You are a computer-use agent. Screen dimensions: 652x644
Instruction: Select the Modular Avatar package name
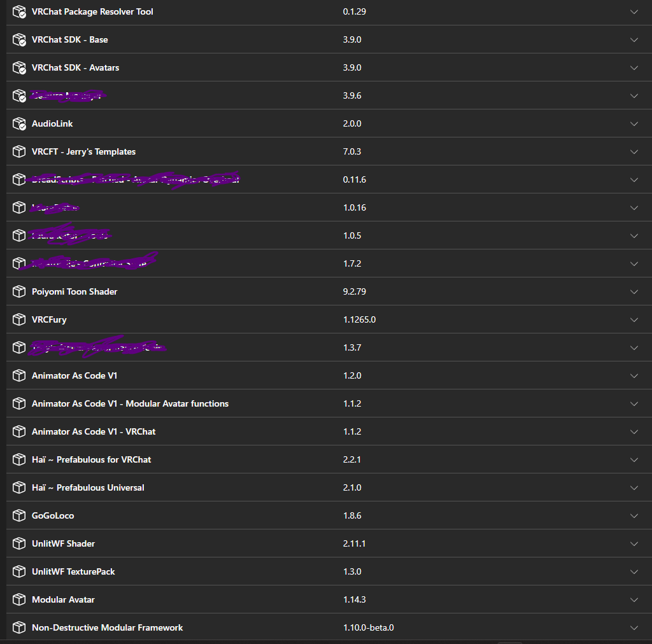(63, 599)
